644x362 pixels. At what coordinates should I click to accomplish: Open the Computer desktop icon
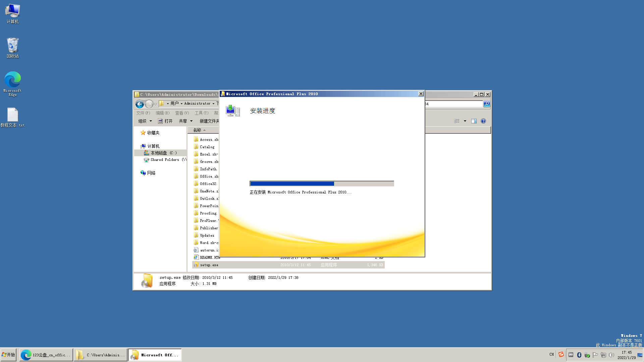(x=13, y=13)
